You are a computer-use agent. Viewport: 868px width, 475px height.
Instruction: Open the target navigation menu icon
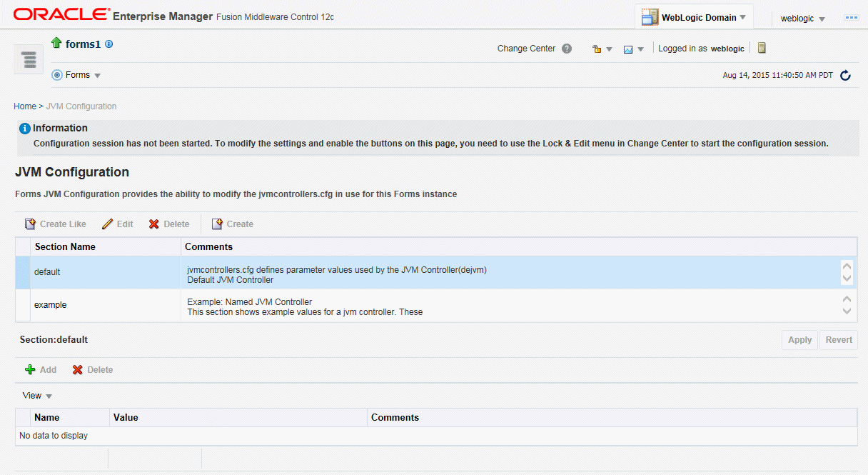click(29, 59)
